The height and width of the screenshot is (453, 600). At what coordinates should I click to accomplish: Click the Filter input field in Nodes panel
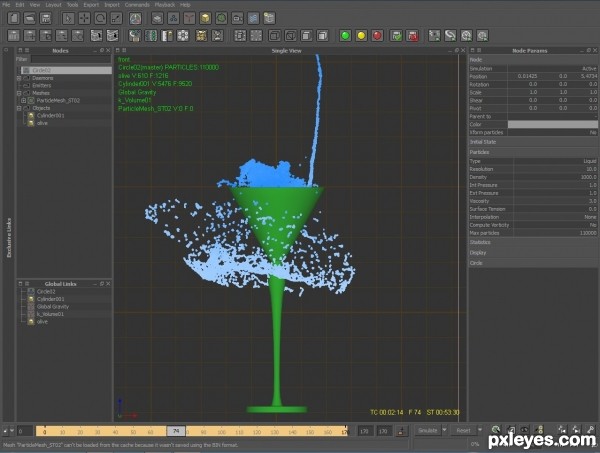71,59
